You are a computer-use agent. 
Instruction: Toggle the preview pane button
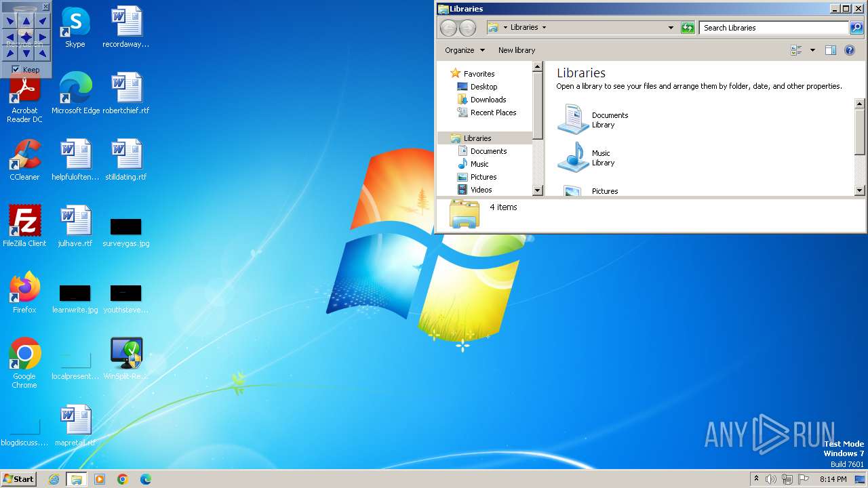[831, 50]
